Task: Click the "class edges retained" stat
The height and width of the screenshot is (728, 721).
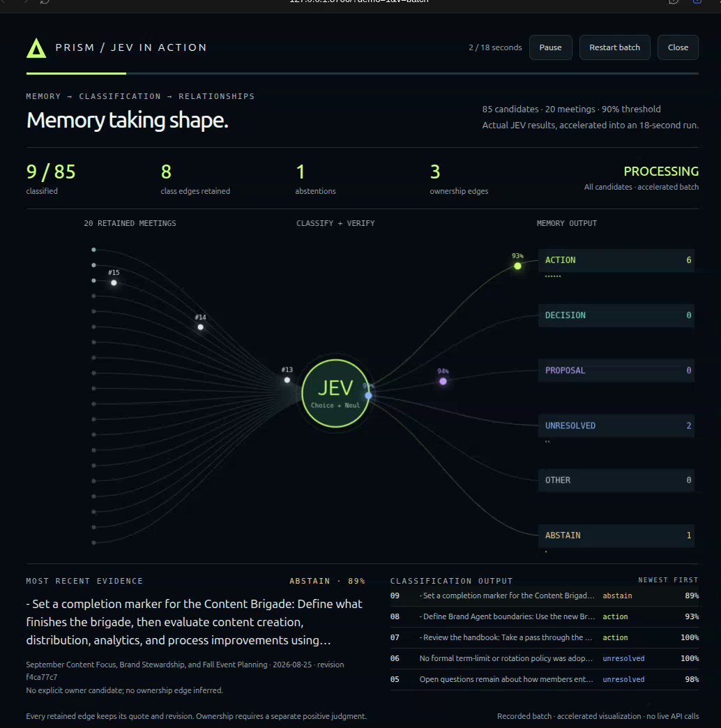Action: click(x=195, y=191)
